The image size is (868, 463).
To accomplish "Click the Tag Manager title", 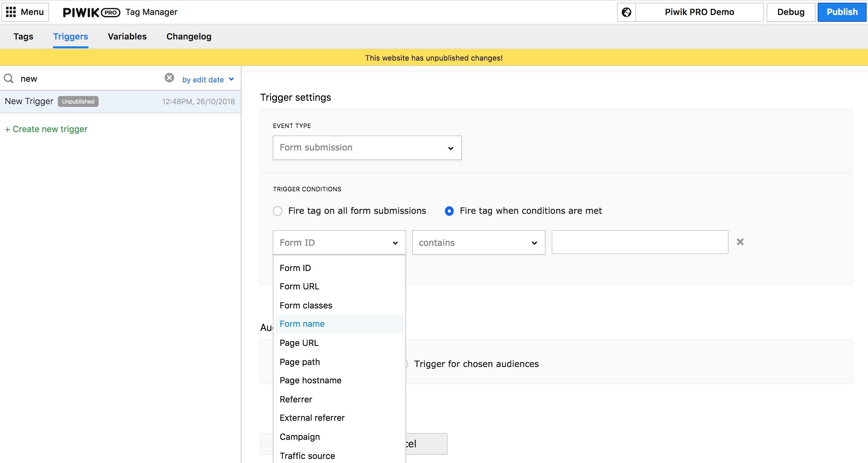I will point(151,12).
